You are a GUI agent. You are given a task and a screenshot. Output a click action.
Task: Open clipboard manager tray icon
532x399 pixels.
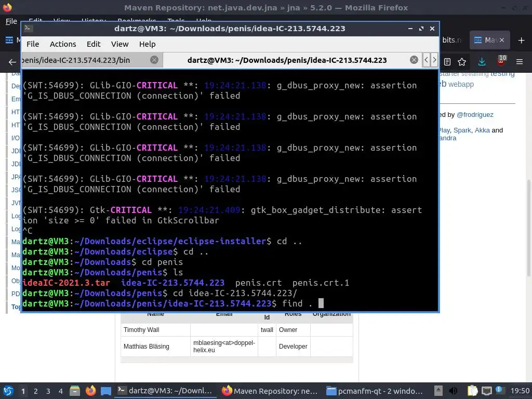(x=472, y=391)
